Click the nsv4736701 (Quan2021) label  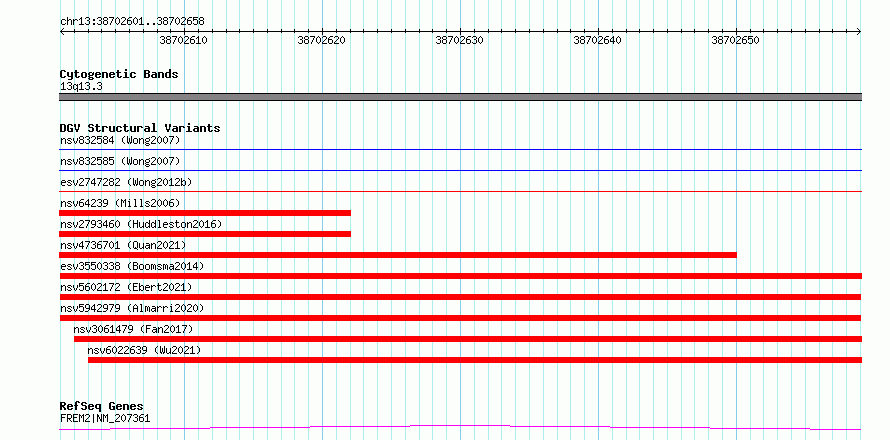click(x=123, y=245)
